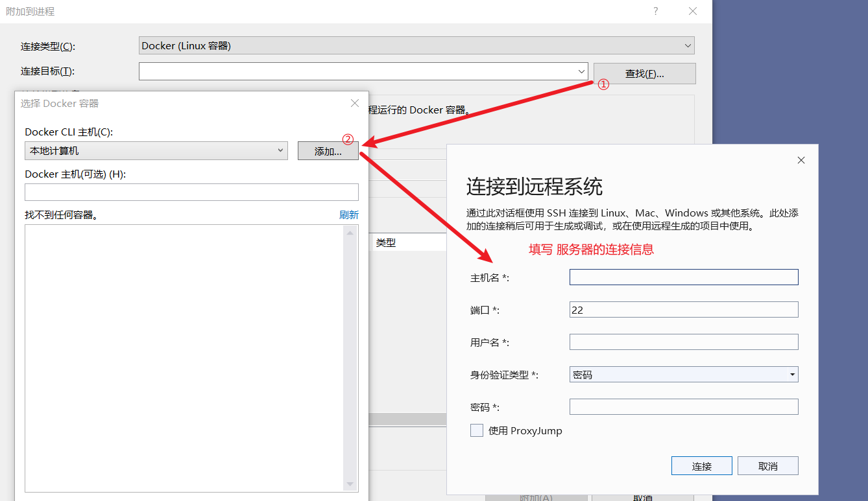This screenshot has height=501, width=868.
Task: Open the Docker CLI 主机 dropdown 本地计算机
Action: pyautogui.click(x=156, y=150)
